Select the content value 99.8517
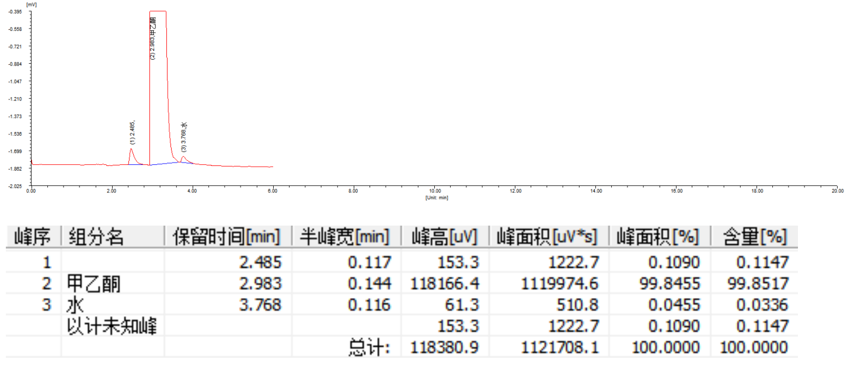868x377 pixels. coord(758,284)
